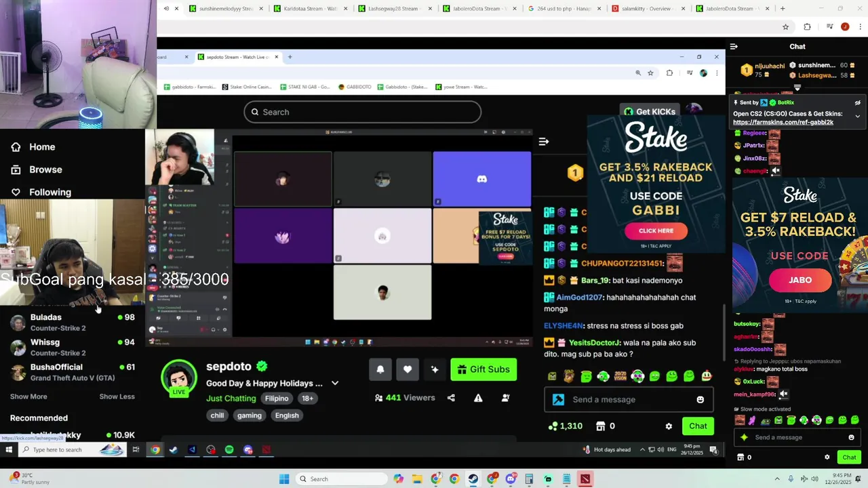Open outer browser three-dot menu
This screenshot has width=868, height=488.
tap(859, 27)
